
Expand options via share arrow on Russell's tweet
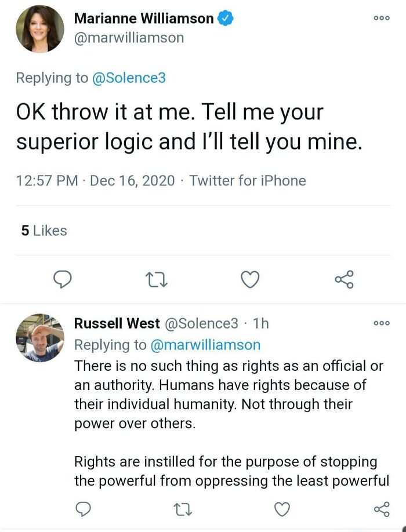point(380,509)
